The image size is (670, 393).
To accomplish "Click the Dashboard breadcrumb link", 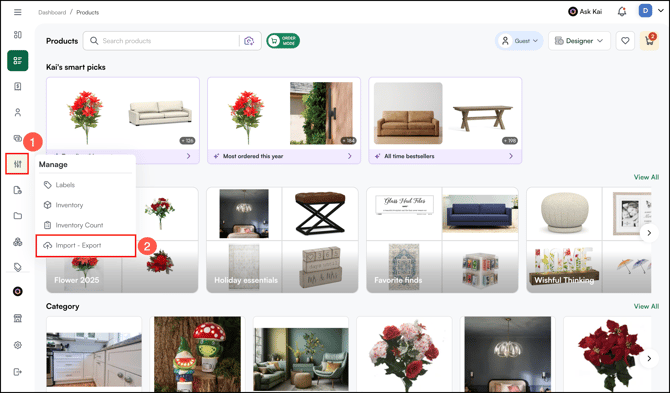I will pos(52,12).
